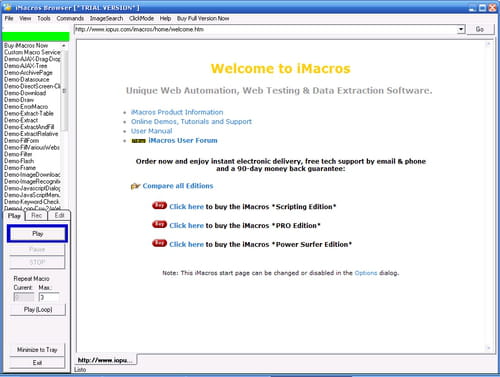Select Demo-Draw macro
This screenshot has height=377, width=500.
[19, 100]
